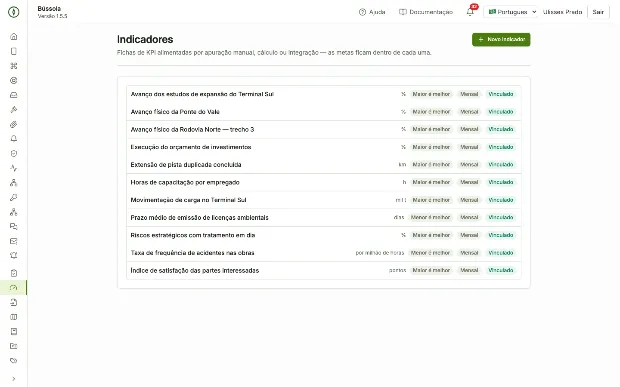The height and width of the screenshot is (387, 620).
Task: Open the blank page icon in sidebar
Action: point(13,51)
